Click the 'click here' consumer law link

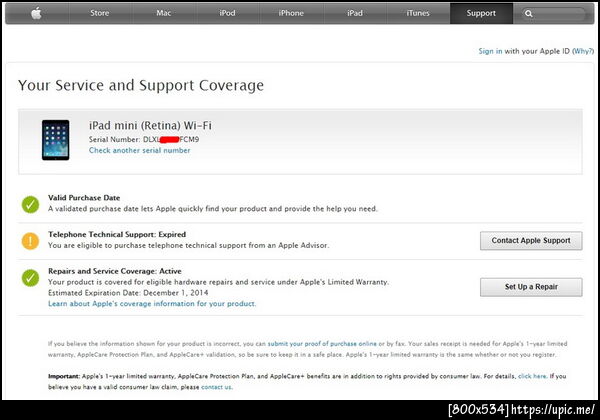pos(532,376)
